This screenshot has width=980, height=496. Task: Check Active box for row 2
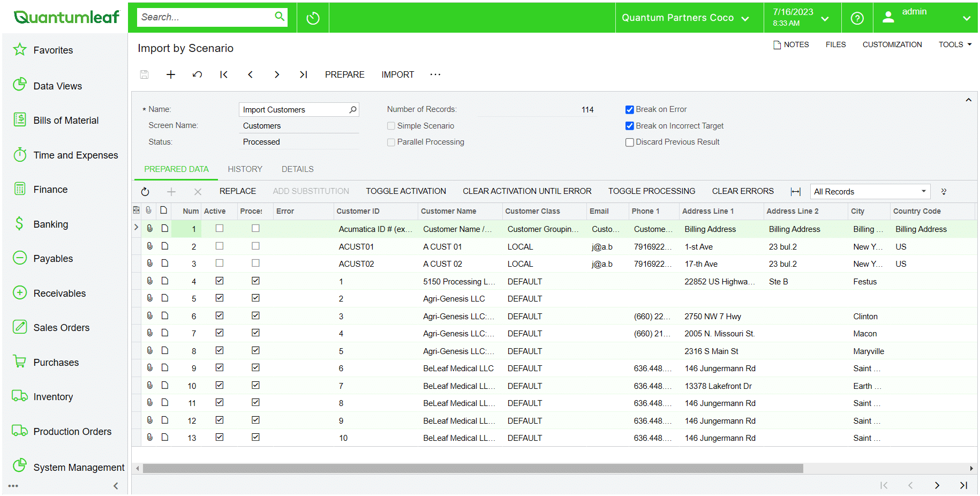click(220, 246)
